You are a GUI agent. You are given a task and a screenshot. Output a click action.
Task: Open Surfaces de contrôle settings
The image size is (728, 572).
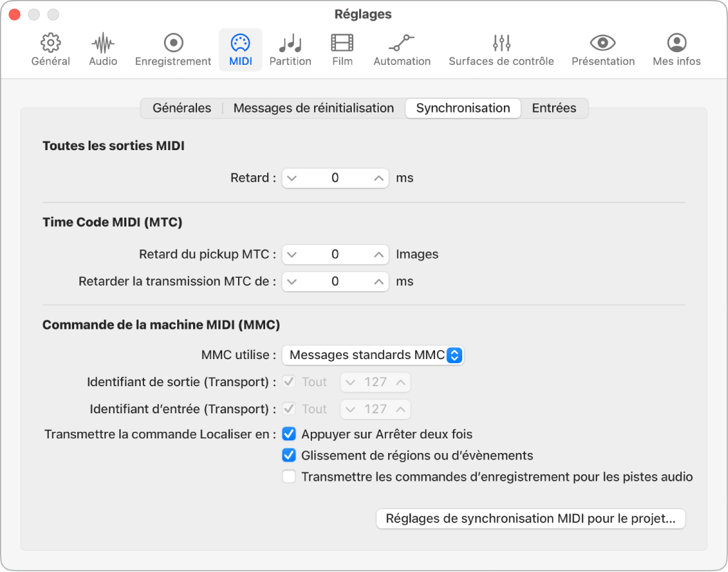click(x=501, y=49)
